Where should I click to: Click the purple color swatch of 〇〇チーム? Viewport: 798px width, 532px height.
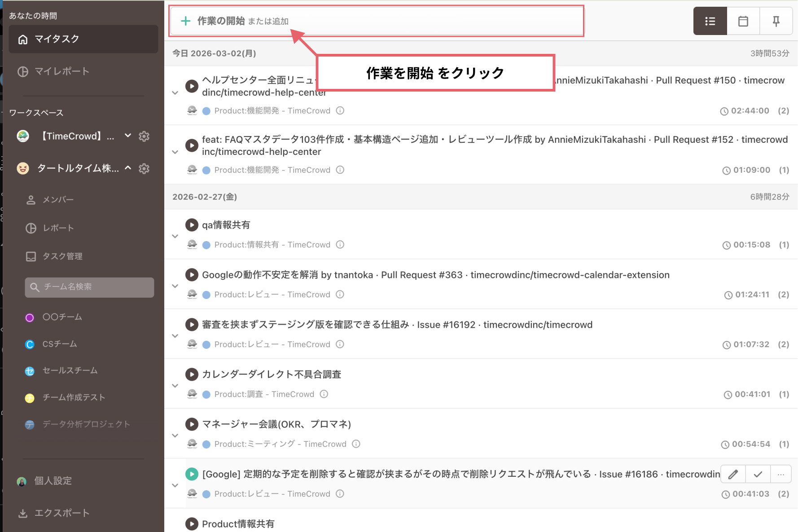click(30, 317)
